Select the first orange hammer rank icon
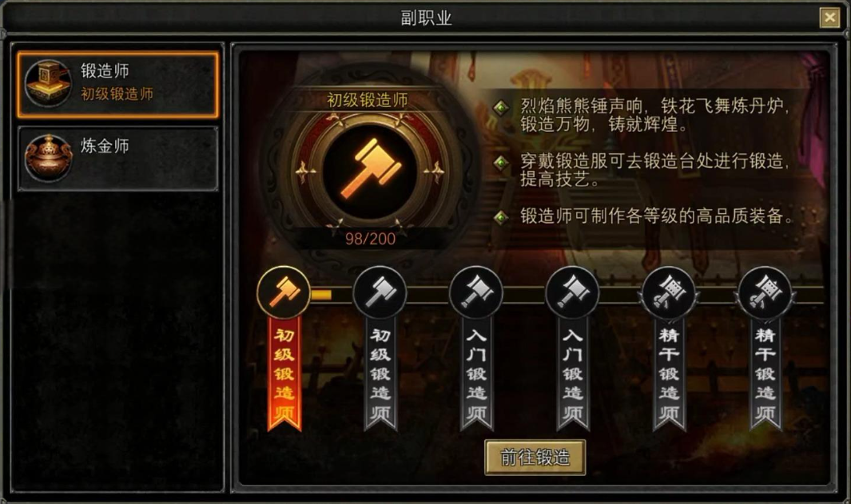851x504 pixels. coord(284,292)
